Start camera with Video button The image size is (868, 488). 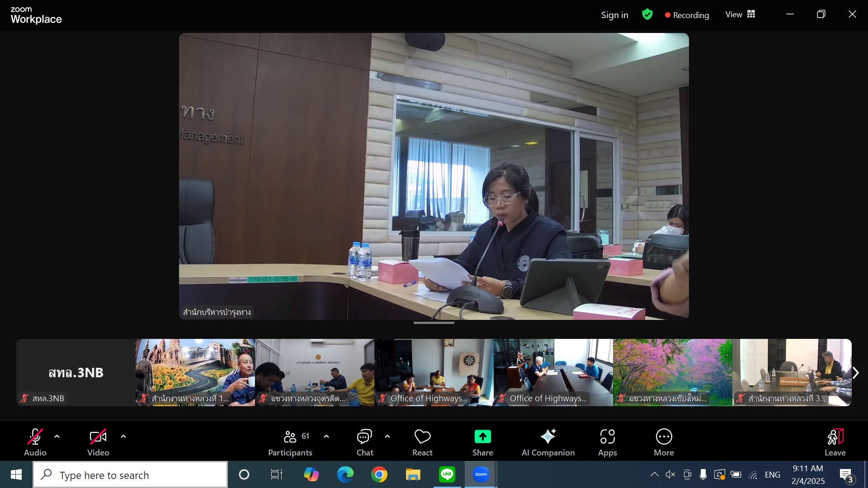point(98,442)
